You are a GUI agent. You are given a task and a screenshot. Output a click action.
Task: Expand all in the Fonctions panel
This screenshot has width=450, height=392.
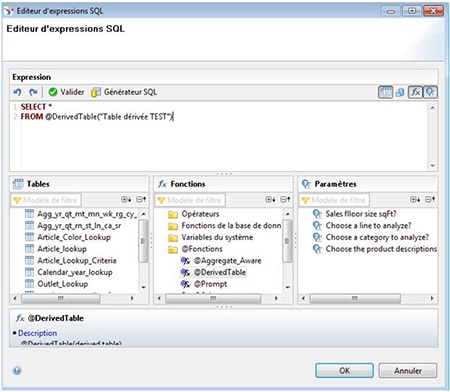pos(270,200)
